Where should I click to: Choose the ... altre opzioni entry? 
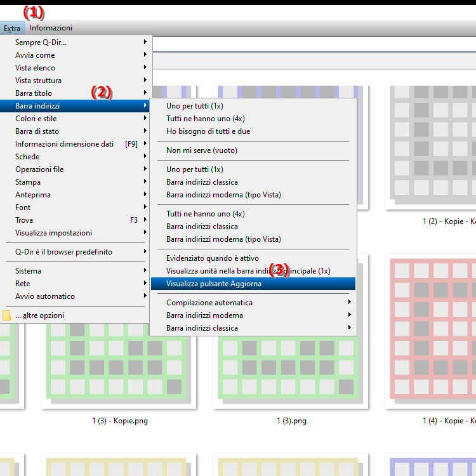tap(74, 315)
